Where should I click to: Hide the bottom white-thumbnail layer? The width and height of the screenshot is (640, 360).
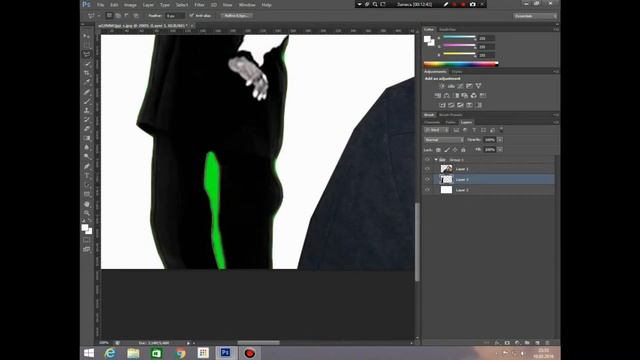[427, 190]
